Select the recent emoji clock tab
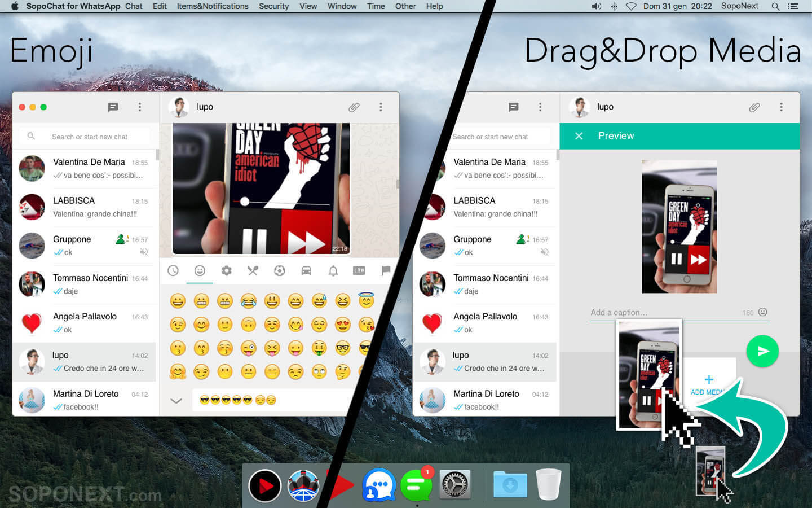 173,271
